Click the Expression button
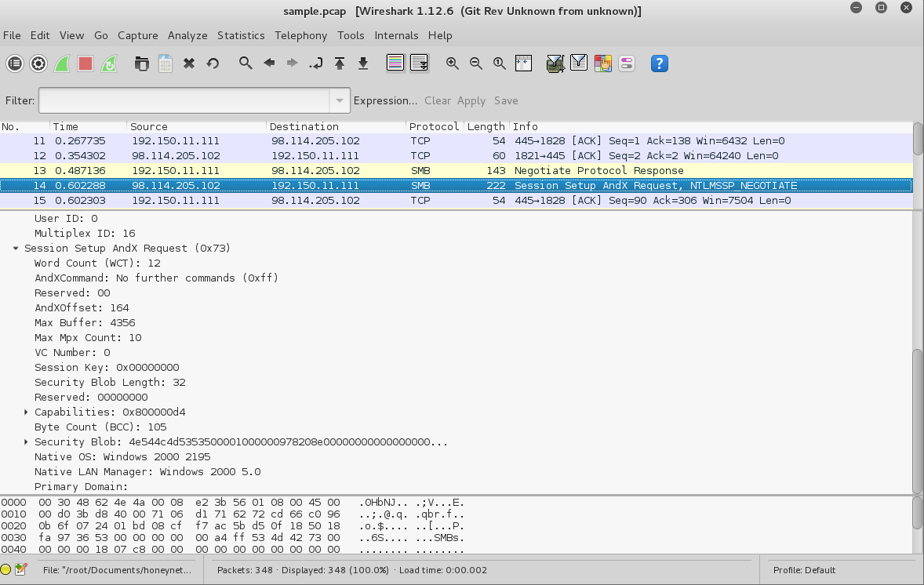924x585 pixels. [x=384, y=100]
